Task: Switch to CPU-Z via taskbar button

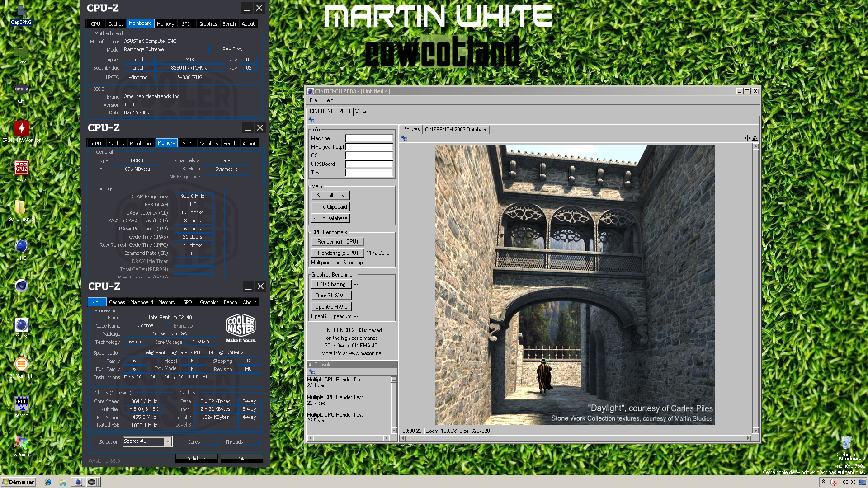Action: [x=92, y=482]
